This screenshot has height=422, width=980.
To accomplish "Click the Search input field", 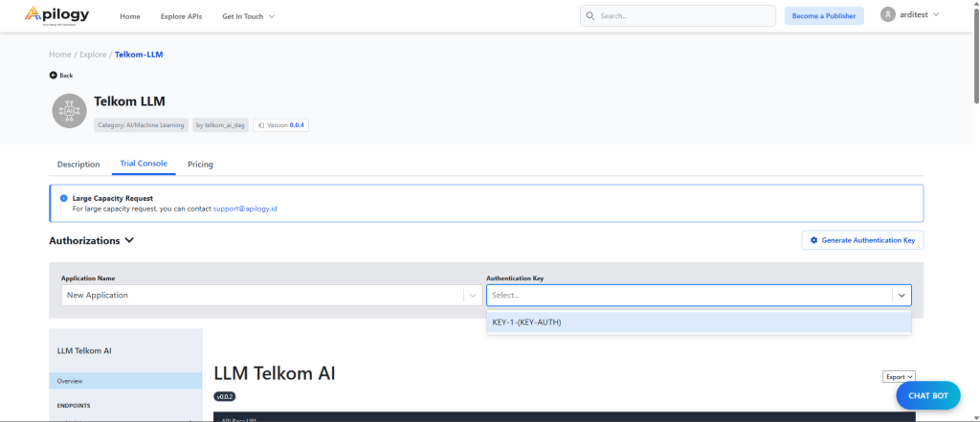I will click(684, 16).
